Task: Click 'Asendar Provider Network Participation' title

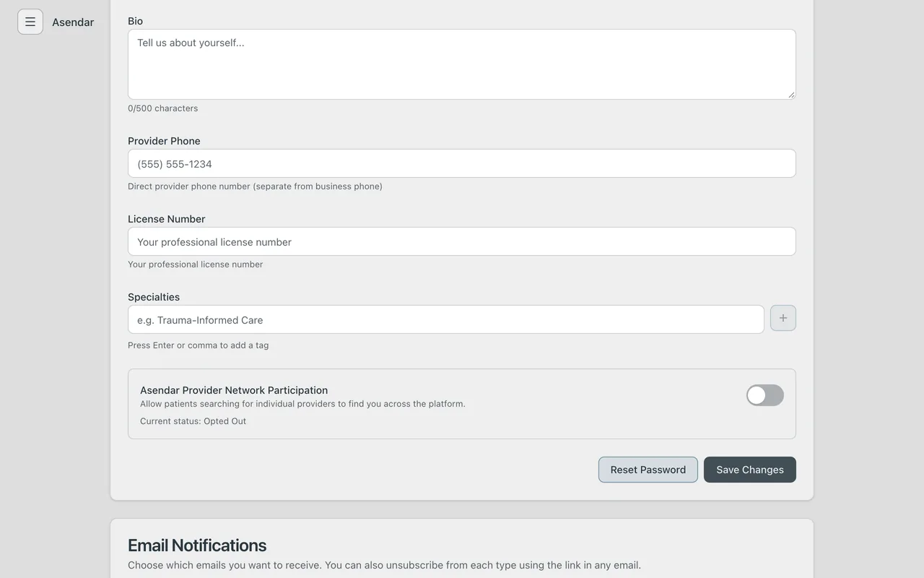Action: click(234, 390)
